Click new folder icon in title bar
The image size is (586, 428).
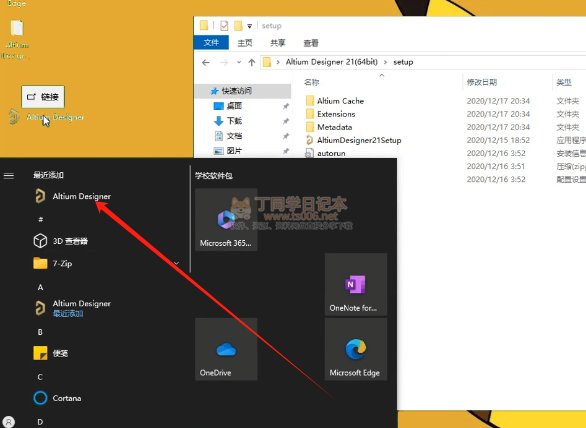pos(238,25)
